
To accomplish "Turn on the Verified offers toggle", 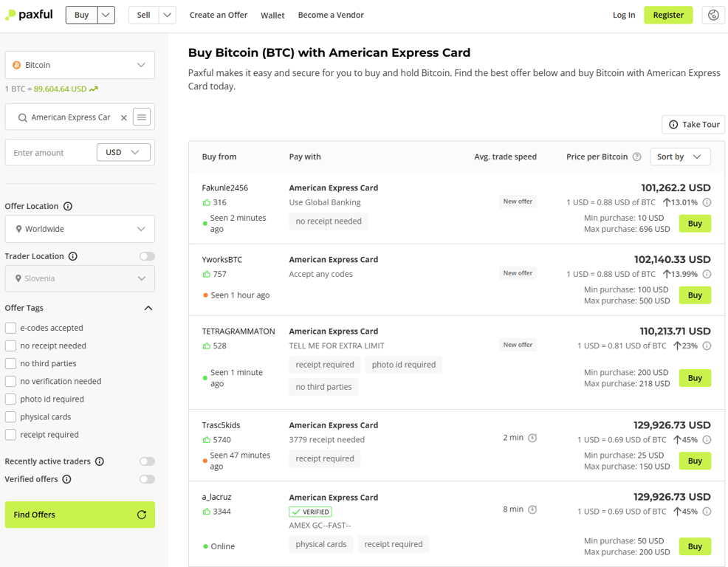I will (x=146, y=479).
